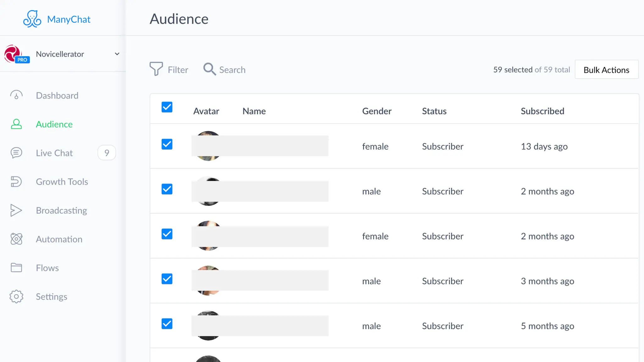Screen dimensions: 644x362
Task: Click the Automation atom icon
Action: tap(16, 239)
